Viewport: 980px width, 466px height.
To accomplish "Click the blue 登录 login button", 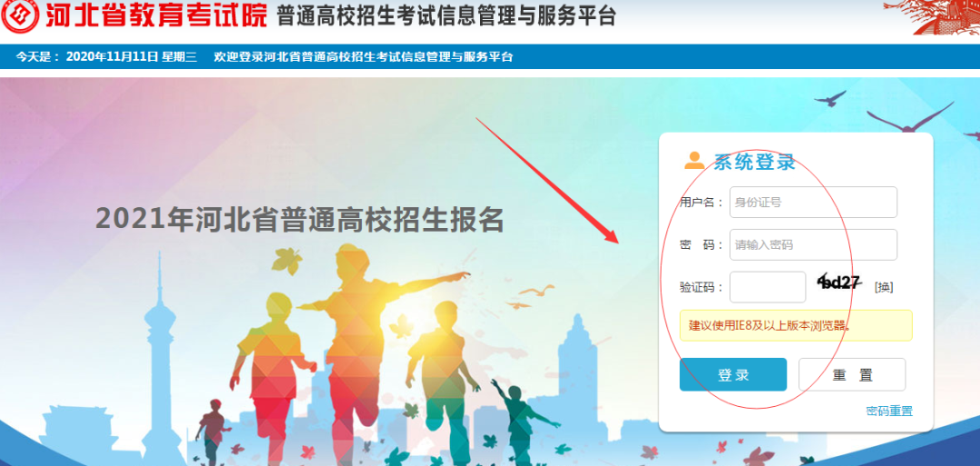I will (x=733, y=374).
